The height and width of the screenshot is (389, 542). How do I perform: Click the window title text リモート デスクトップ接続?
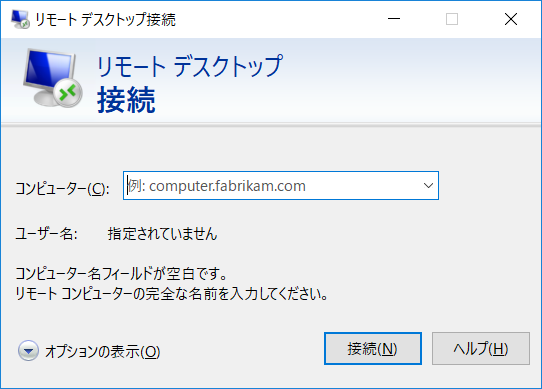pyautogui.click(x=105, y=19)
